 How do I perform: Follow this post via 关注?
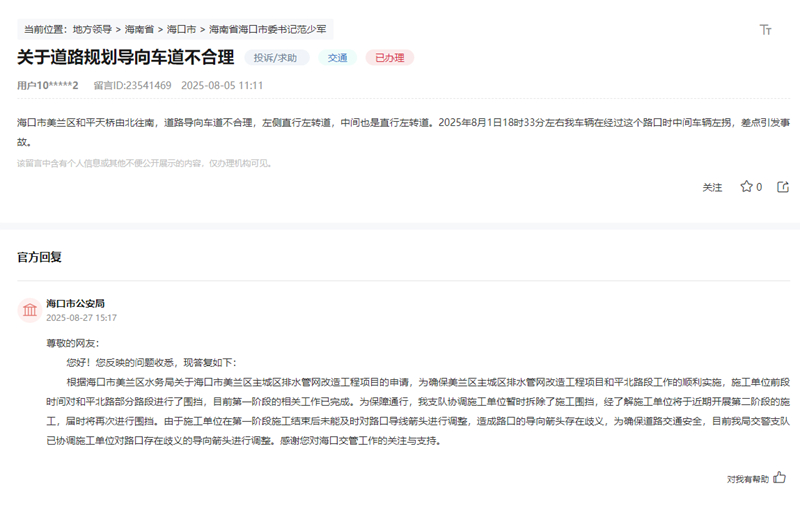tap(712, 187)
